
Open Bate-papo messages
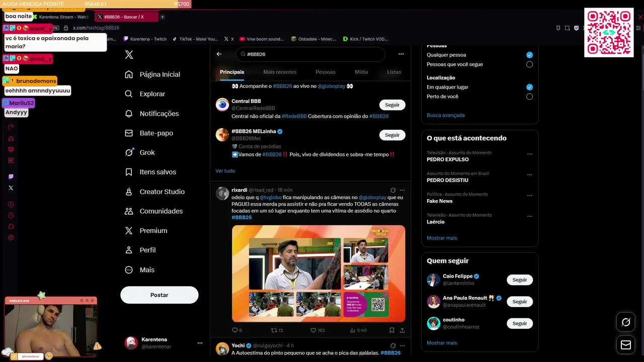tap(149, 133)
